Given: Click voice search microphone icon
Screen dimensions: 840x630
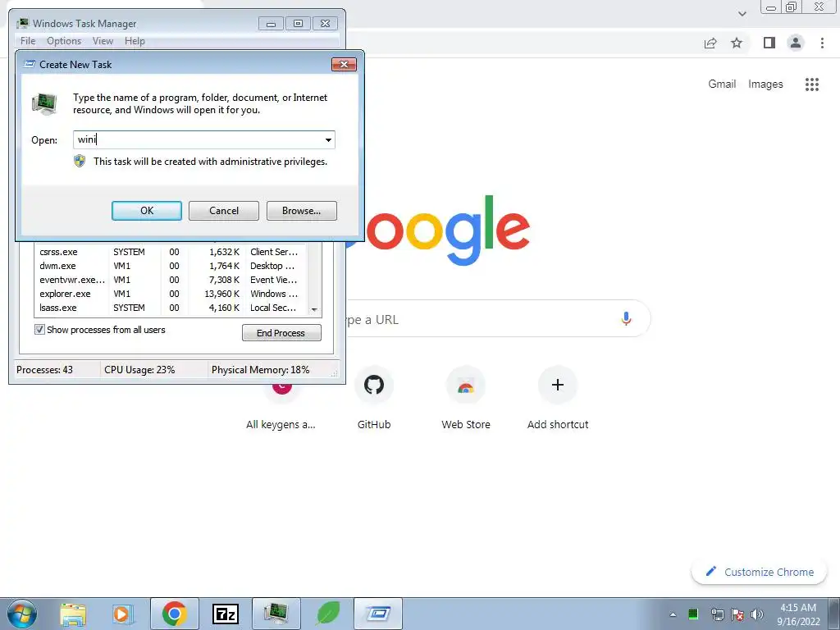Looking at the screenshot, I should [626, 319].
